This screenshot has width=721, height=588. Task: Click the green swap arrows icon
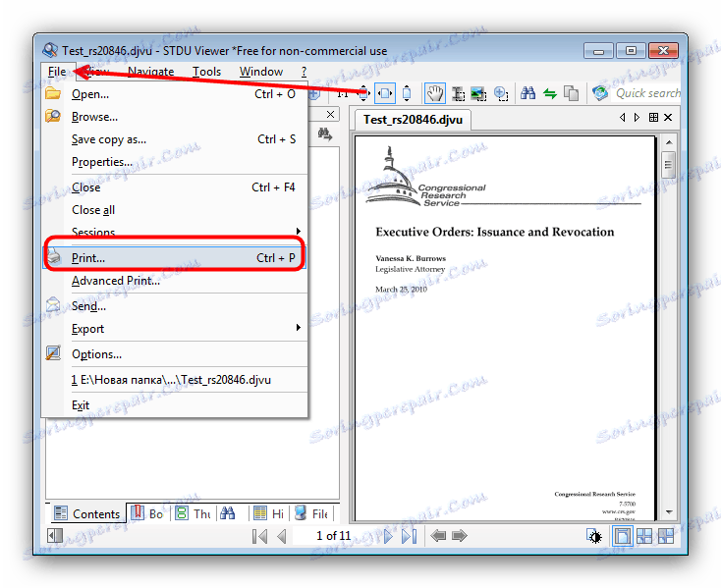[x=550, y=93]
